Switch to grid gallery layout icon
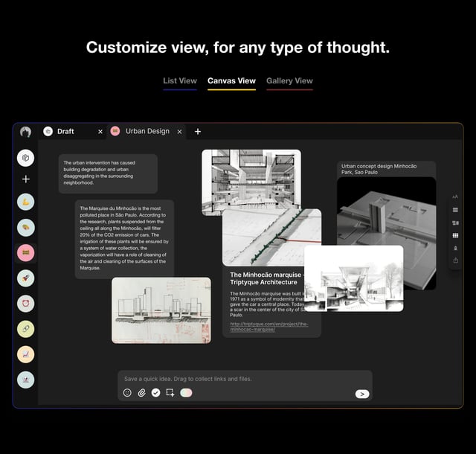 tap(455, 235)
